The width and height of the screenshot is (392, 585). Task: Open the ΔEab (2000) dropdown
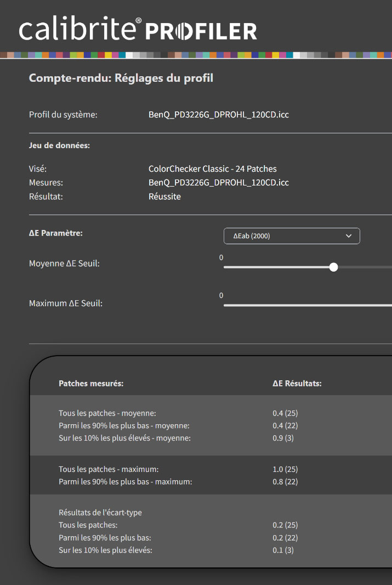291,236
